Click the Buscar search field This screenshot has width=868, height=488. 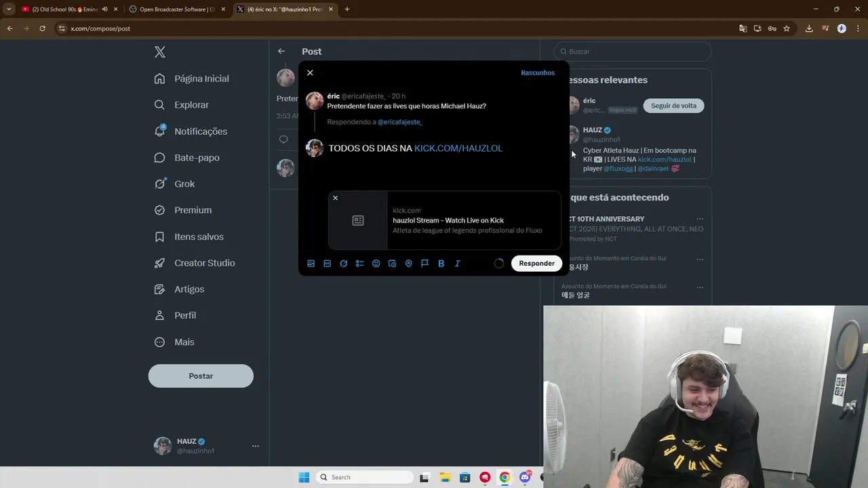pyautogui.click(x=633, y=52)
